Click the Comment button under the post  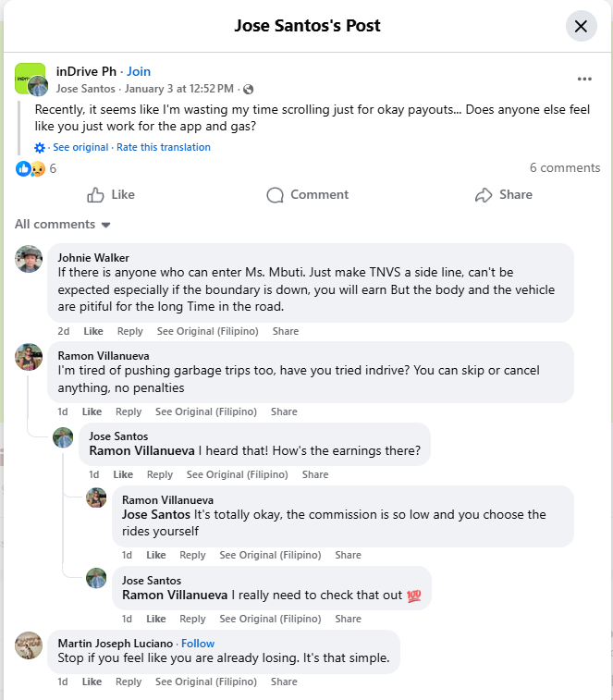[307, 195]
